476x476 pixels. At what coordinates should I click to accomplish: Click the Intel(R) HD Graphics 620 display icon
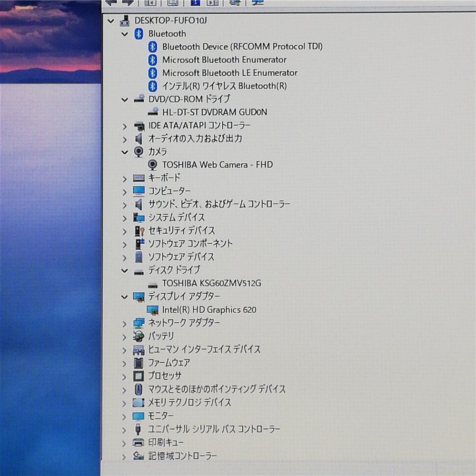click(x=153, y=310)
